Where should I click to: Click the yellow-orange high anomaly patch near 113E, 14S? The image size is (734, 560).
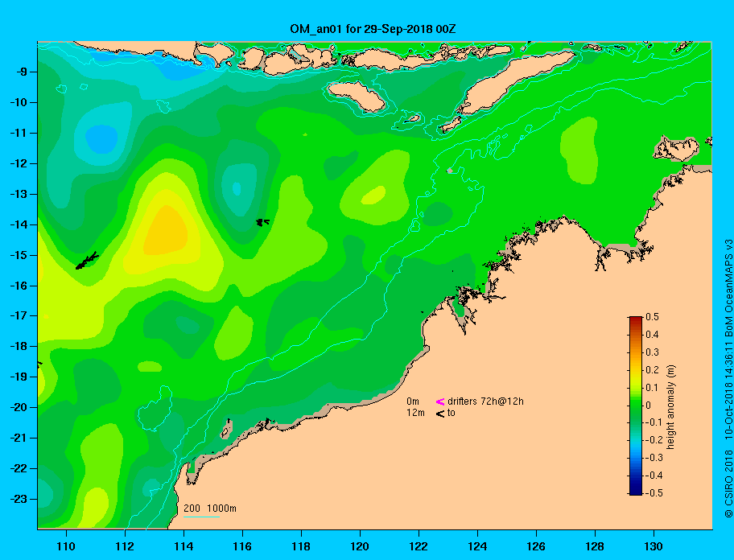click(165, 230)
